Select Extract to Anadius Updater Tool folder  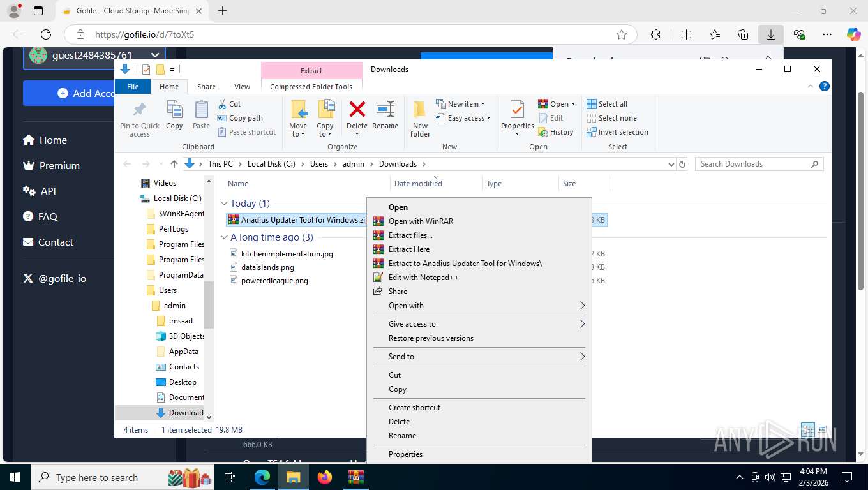pyautogui.click(x=479, y=264)
